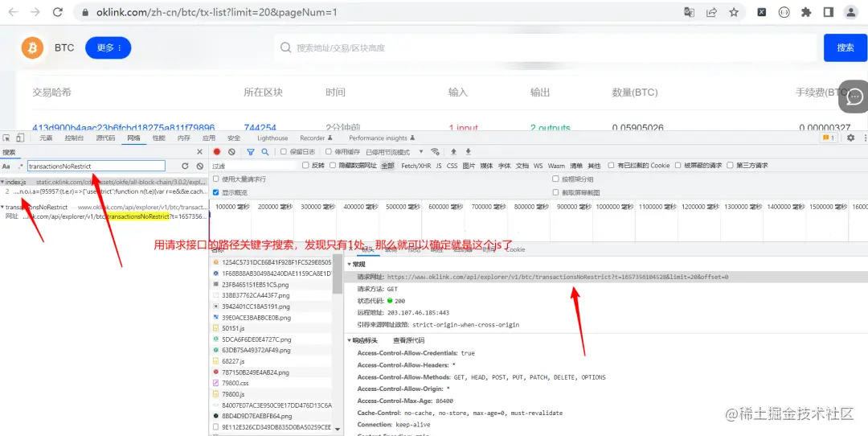Click the orange Bitcoin logo
This screenshot has height=436, width=868.
click(33, 48)
